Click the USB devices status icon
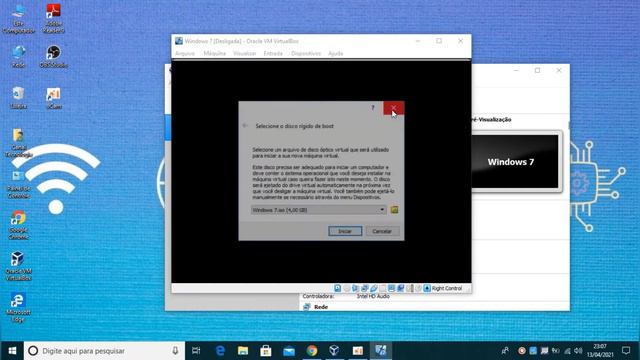This screenshot has height=360, width=640. tap(373, 288)
